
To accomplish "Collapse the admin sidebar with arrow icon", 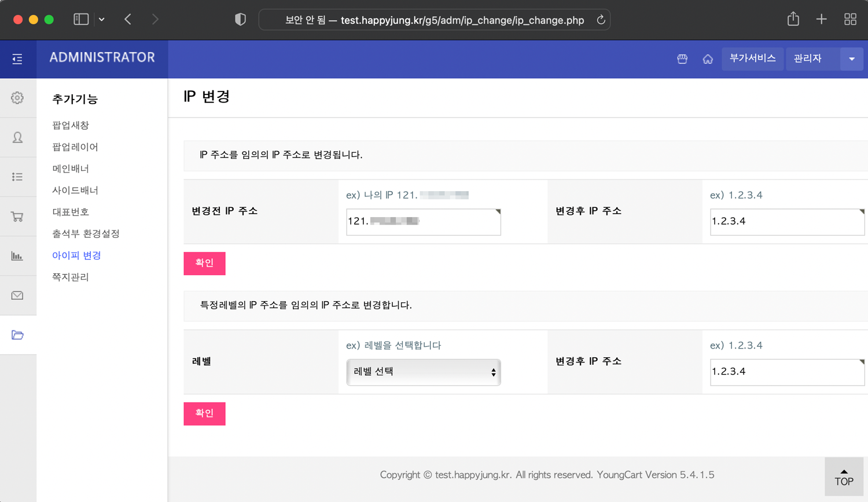I will click(17, 59).
